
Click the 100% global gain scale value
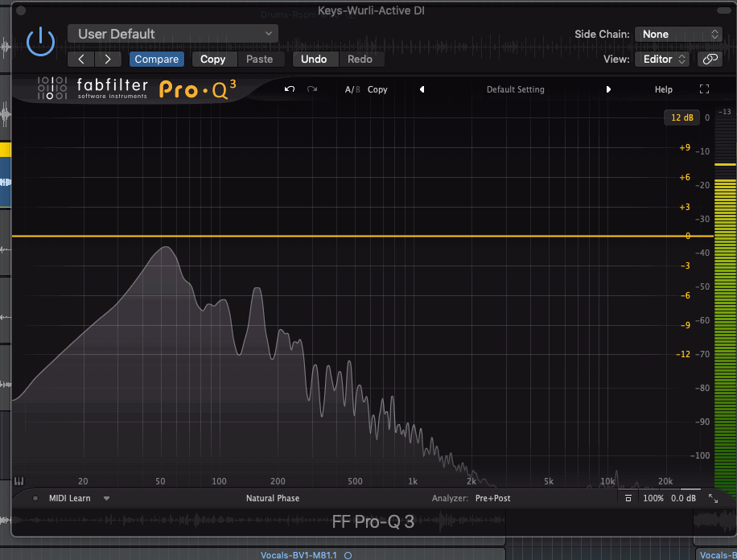point(653,498)
